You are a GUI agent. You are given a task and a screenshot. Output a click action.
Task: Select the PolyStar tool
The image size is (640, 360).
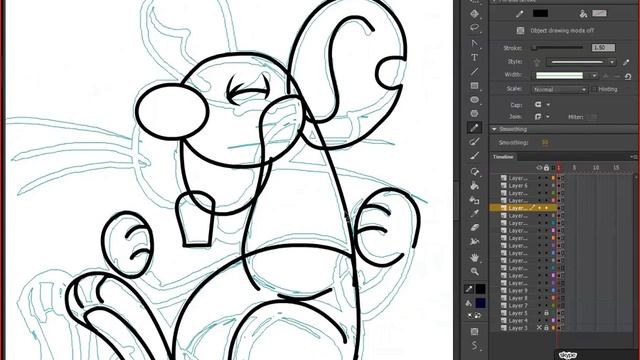click(474, 113)
